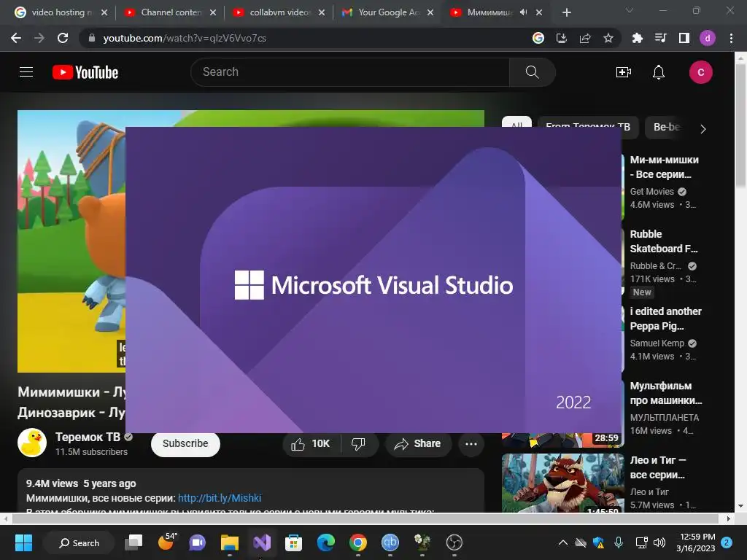Open the Теремок ТВ channel avatar
Image resolution: width=747 pixels, height=560 pixels.
tap(32, 443)
